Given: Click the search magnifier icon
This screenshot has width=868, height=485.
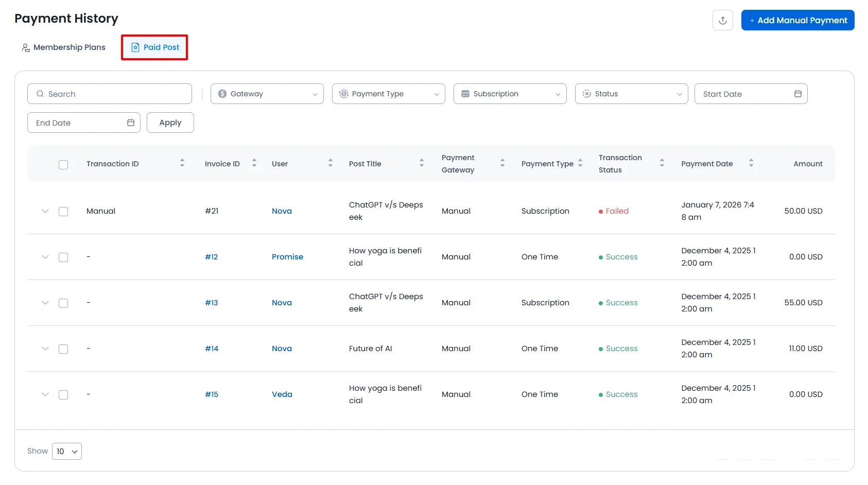Looking at the screenshot, I should coord(40,94).
